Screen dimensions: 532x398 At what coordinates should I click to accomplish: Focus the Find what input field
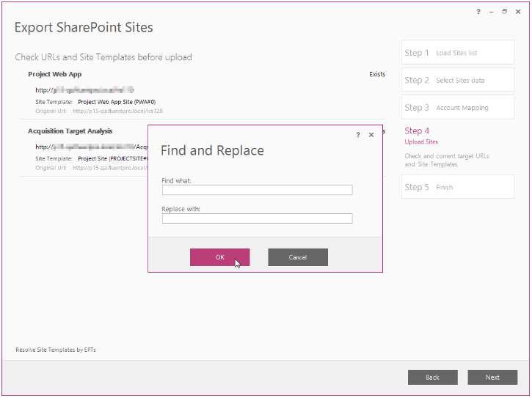pyautogui.click(x=257, y=190)
